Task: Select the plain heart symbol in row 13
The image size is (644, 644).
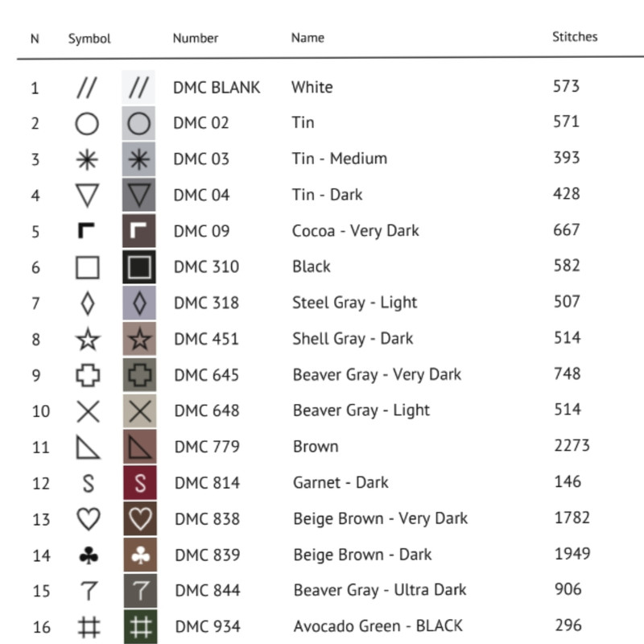Action: click(87, 519)
